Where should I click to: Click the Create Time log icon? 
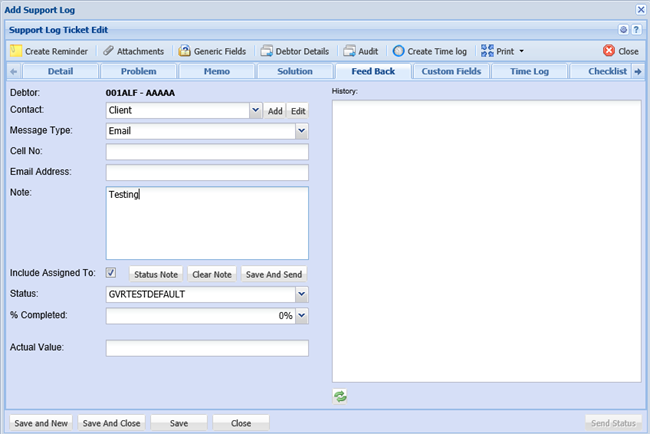398,51
